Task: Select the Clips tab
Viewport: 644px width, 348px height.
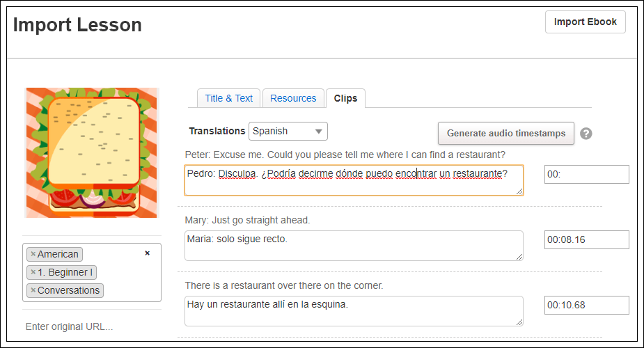Action: [x=345, y=98]
